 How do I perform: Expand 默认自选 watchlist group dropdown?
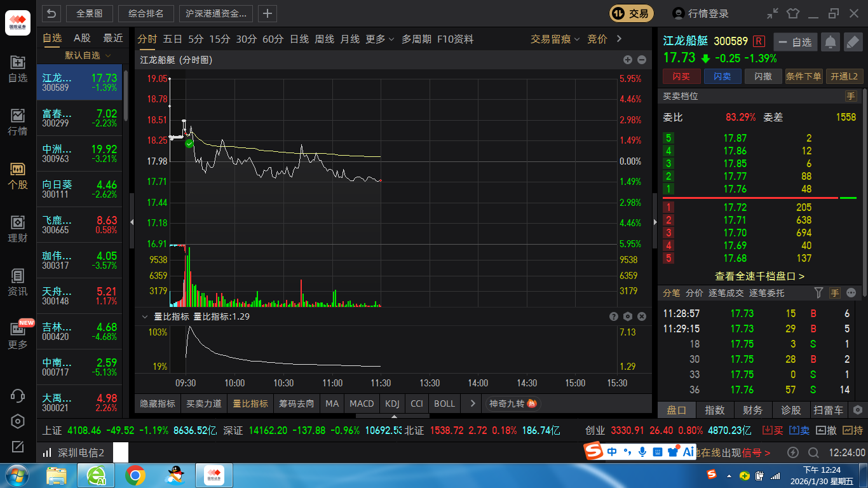tap(88, 55)
